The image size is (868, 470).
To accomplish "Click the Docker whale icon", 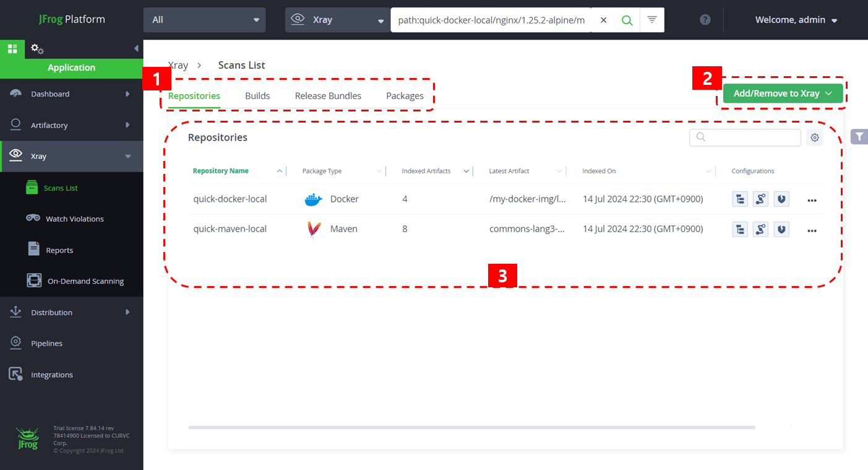I will click(314, 199).
